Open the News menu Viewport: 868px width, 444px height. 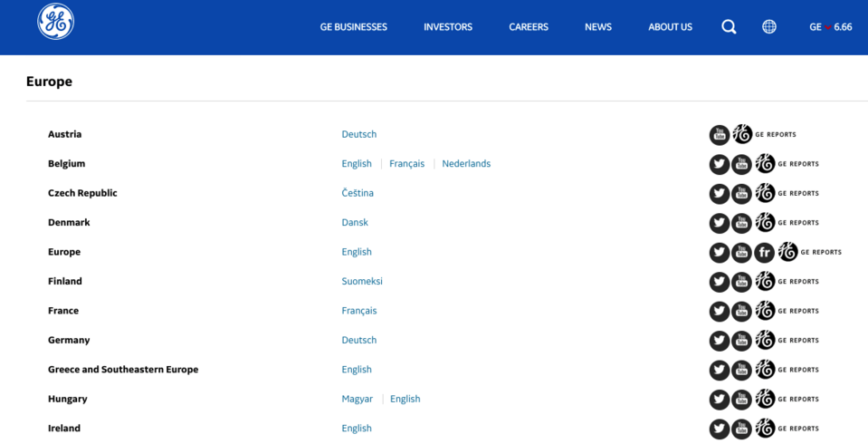click(598, 26)
